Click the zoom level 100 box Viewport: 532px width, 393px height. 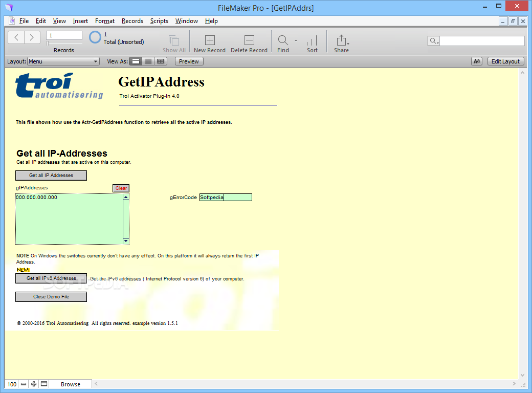(x=12, y=384)
